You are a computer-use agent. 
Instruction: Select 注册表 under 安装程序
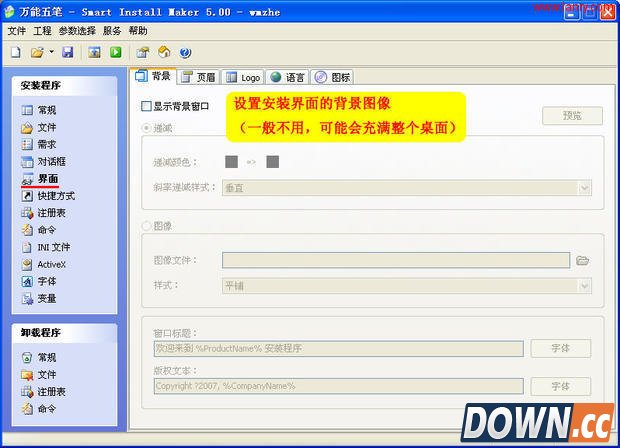pyautogui.click(x=43, y=213)
